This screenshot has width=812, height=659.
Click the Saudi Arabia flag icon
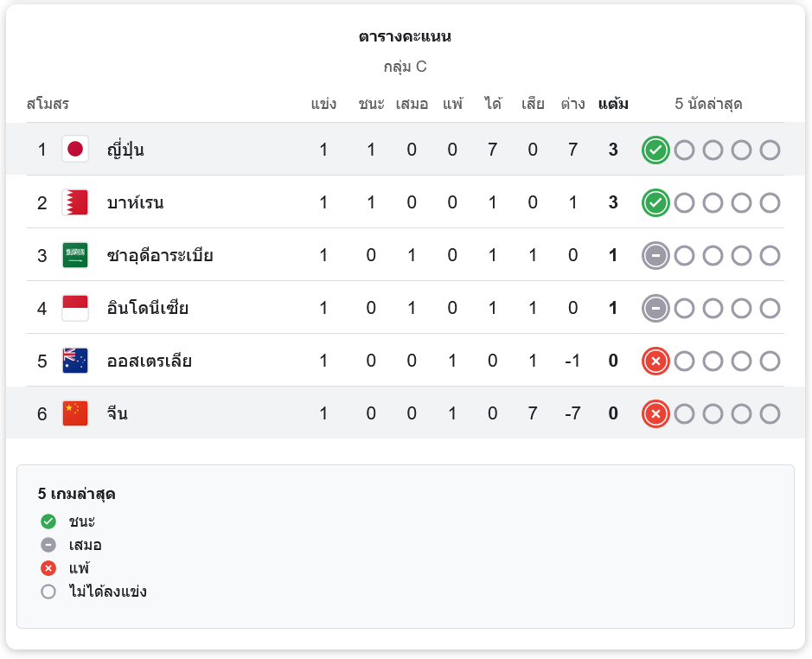pos(75,255)
